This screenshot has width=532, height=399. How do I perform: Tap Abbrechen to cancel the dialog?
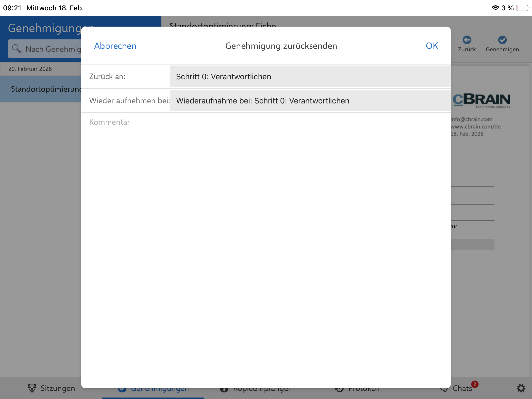(115, 46)
